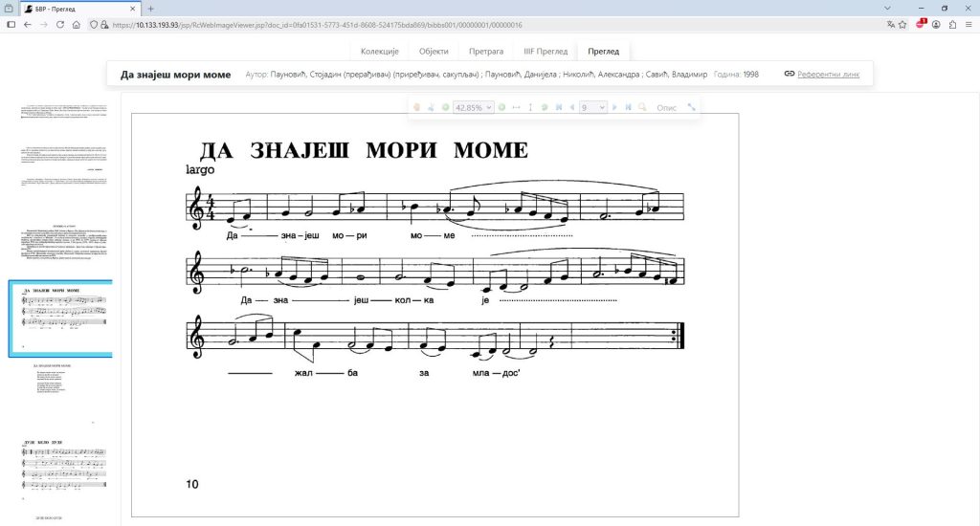Screen dimensions: 980x526
Task: Select the selected ДА ЗНАЈЕШ МОРИ МОМЕ score thumbnail
Action: click(60, 318)
